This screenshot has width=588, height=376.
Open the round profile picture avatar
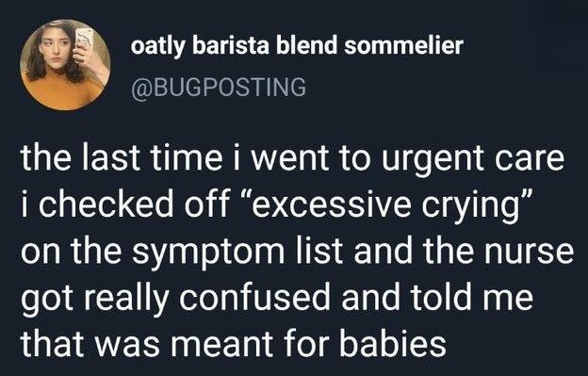65,65
